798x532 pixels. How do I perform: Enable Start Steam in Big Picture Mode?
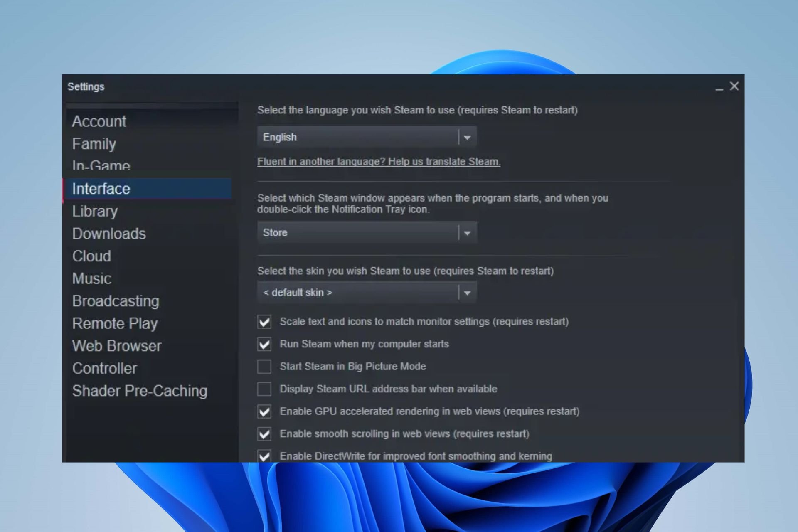tap(264, 367)
